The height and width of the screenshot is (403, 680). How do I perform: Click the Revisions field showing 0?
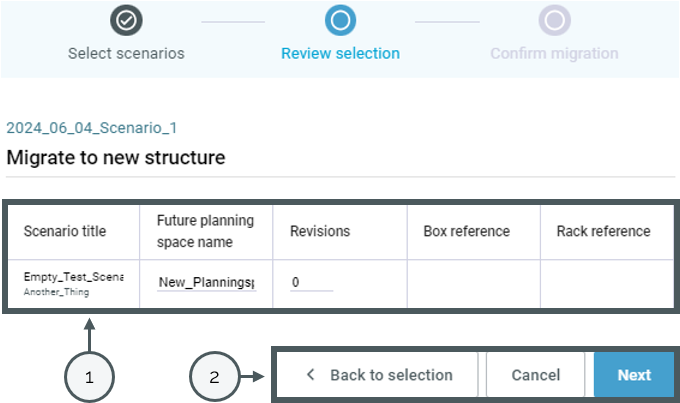pos(311,282)
